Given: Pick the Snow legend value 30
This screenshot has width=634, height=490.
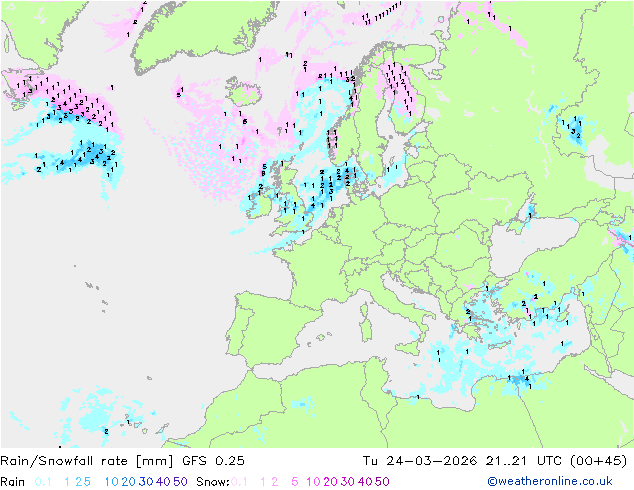Looking at the screenshot, I should pos(348,482).
